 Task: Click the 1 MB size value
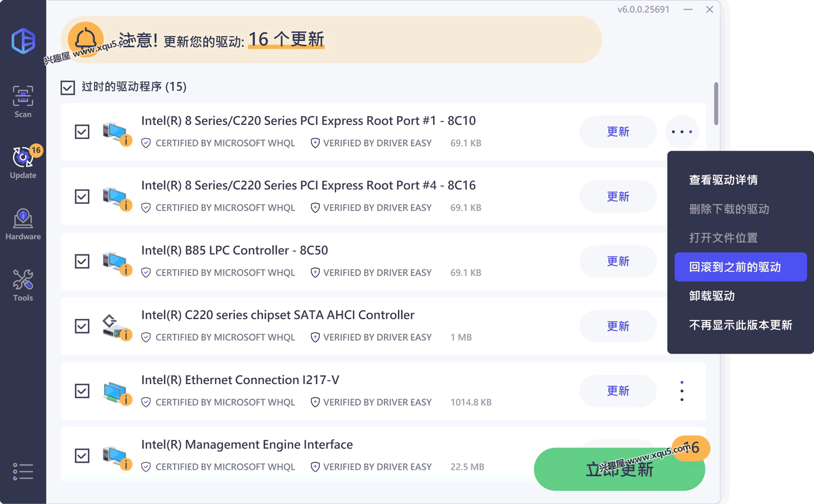tap(461, 337)
